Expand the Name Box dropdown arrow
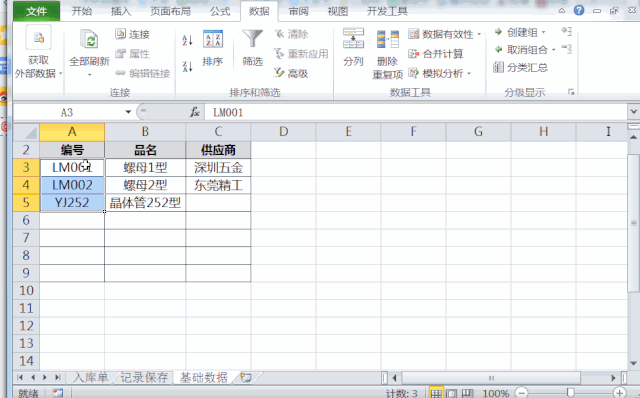 (x=128, y=112)
